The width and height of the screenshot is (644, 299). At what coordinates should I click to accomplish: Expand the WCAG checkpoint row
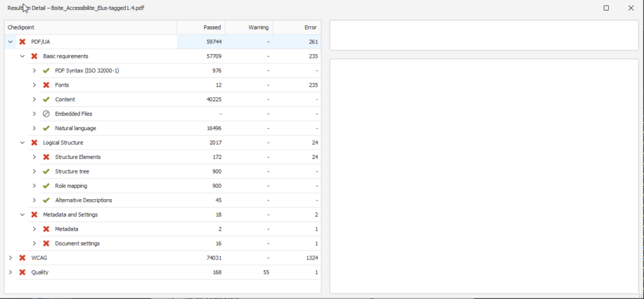pos(10,258)
